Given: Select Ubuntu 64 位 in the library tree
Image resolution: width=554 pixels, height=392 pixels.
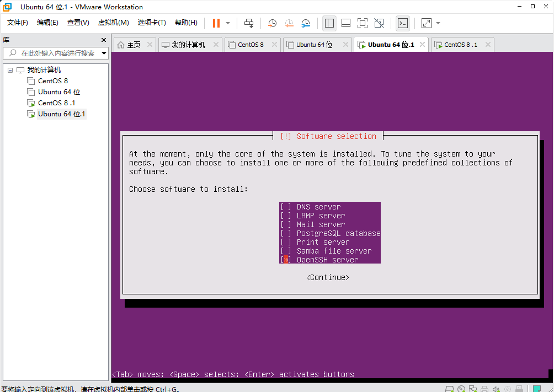Looking at the screenshot, I should coord(59,92).
